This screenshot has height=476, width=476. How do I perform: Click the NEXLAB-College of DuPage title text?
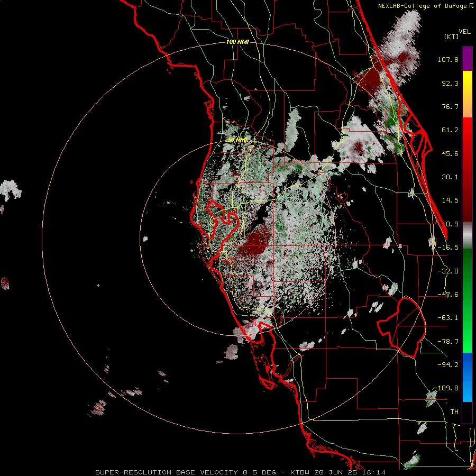[426, 6]
